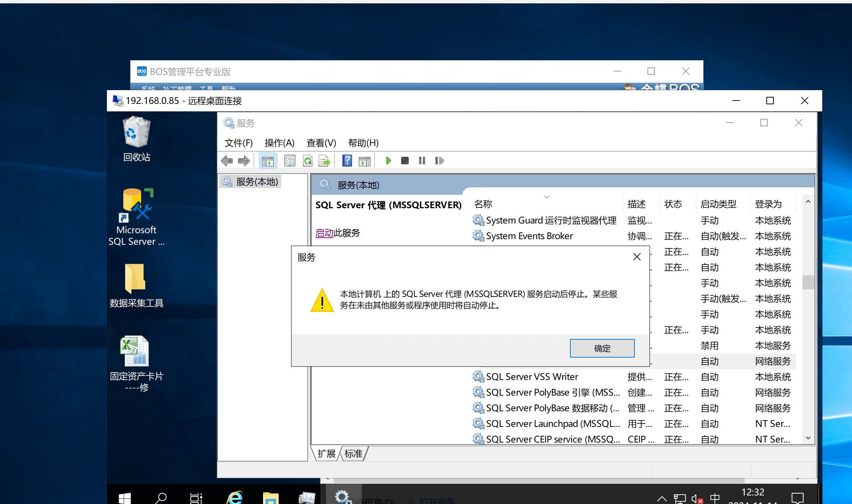Screen dimensions: 852x504
Task: Click the back arrow in services toolbar
Action: (x=227, y=161)
